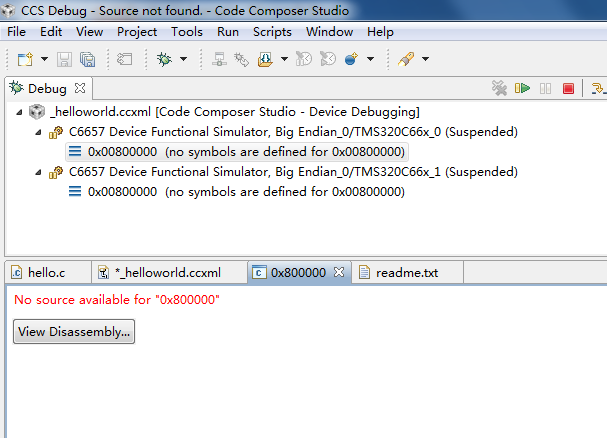607x438 pixels.
Task: Click the back-arrow icon after Save All
Action: (x=125, y=59)
